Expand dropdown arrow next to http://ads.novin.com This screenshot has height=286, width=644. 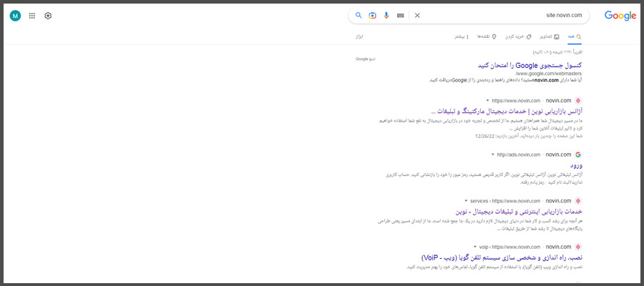(x=492, y=154)
